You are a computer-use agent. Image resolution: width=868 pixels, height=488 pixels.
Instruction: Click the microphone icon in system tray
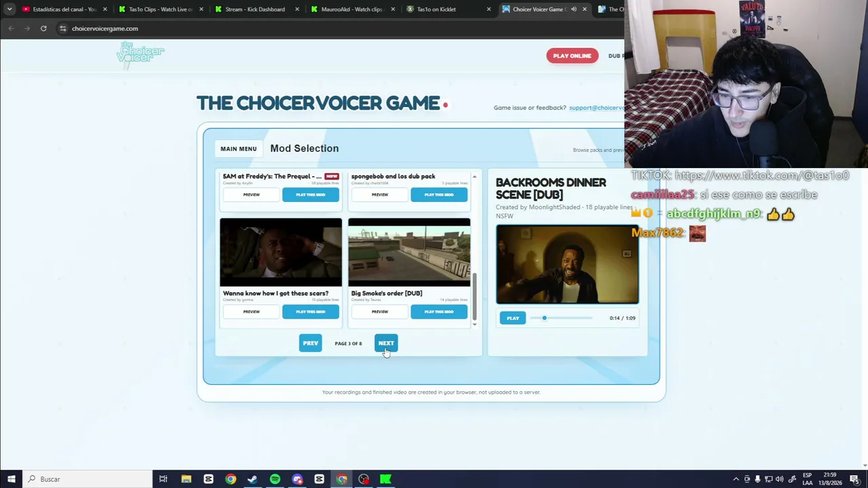coord(757,479)
